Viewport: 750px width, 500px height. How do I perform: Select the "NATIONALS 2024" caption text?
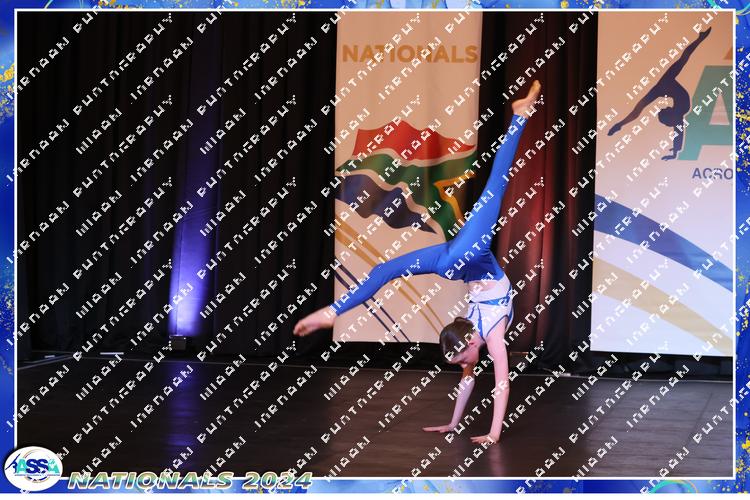(190, 480)
